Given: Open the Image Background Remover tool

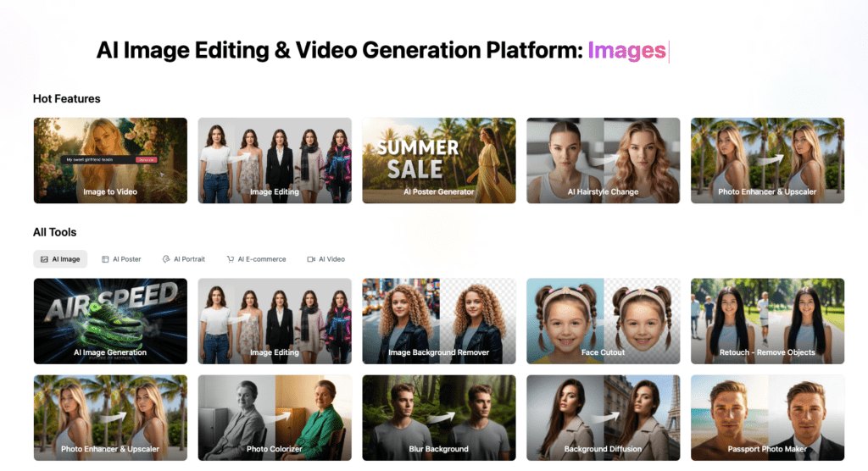Looking at the screenshot, I should pos(438,321).
